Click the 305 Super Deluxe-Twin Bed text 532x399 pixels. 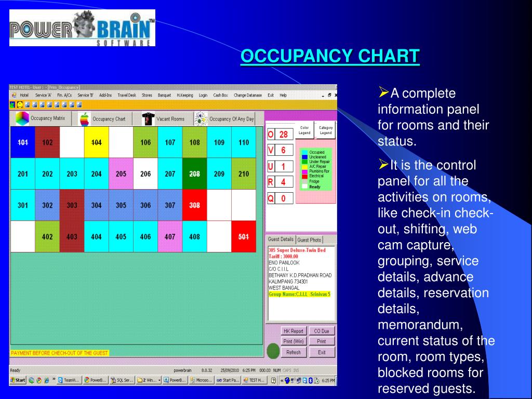click(x=297, y=250)
